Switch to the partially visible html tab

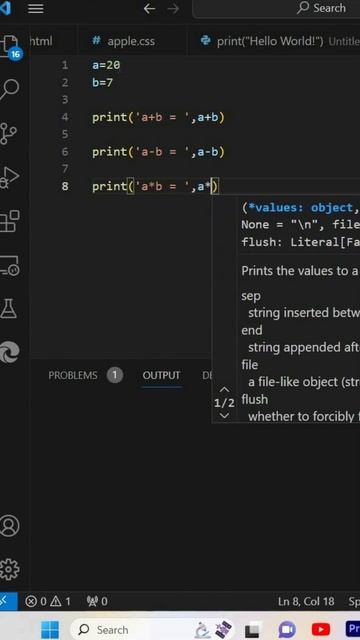pyautogui.click(x=41, y=41)
